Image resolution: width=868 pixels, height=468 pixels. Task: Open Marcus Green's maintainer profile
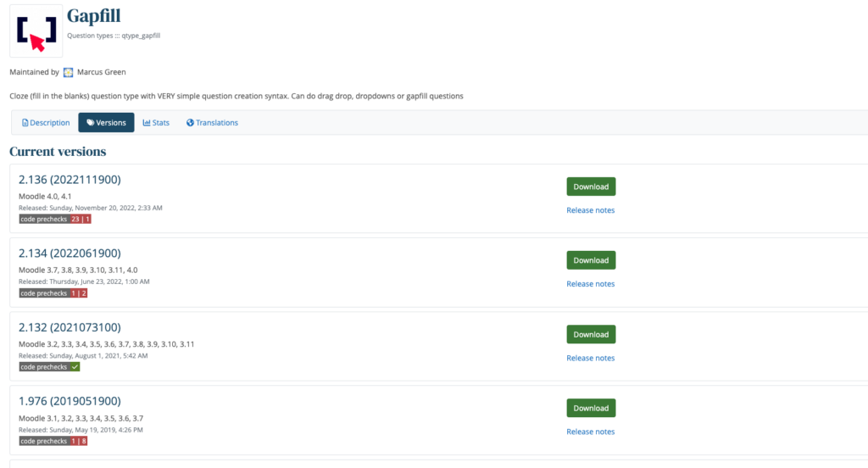102,72
